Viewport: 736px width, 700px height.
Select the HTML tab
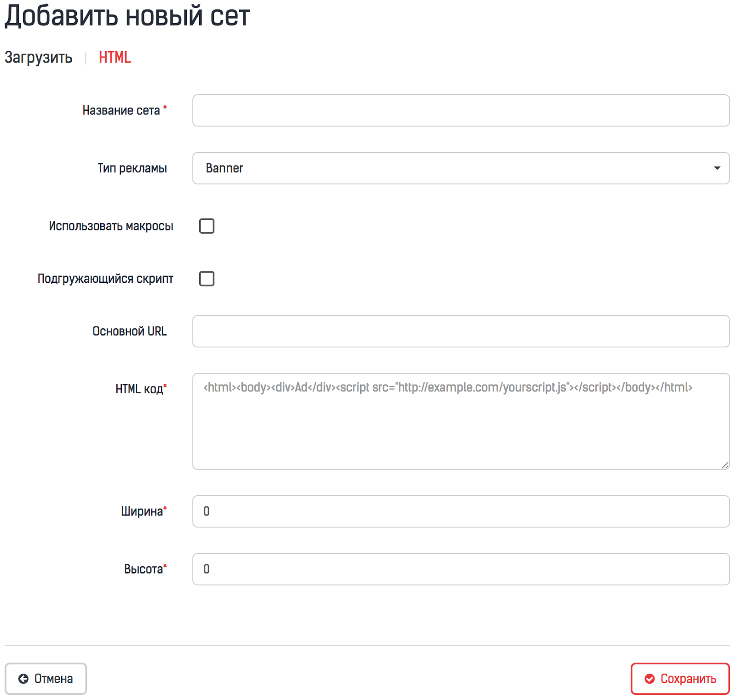point(115,57)
